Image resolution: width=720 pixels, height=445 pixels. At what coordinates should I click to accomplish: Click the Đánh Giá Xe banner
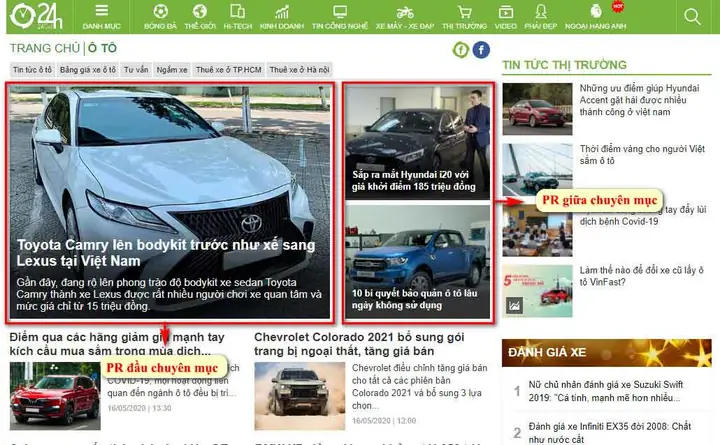(607, 352)
